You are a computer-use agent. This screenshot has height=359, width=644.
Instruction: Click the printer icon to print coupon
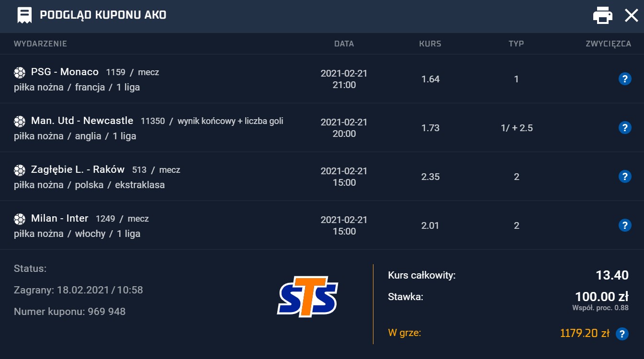pyautogui.click(x=602, y=15)
